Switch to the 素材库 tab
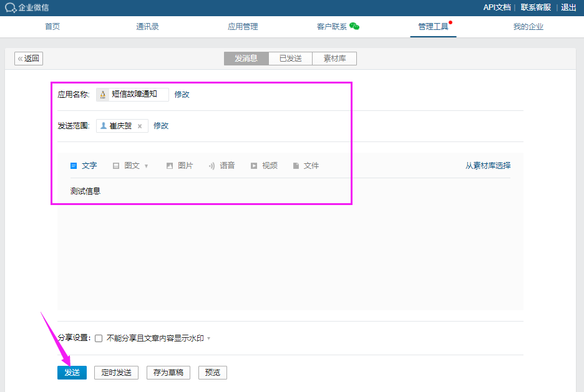Screen dimensions: 584x392 pyautogui.click(x=334, y=59)
